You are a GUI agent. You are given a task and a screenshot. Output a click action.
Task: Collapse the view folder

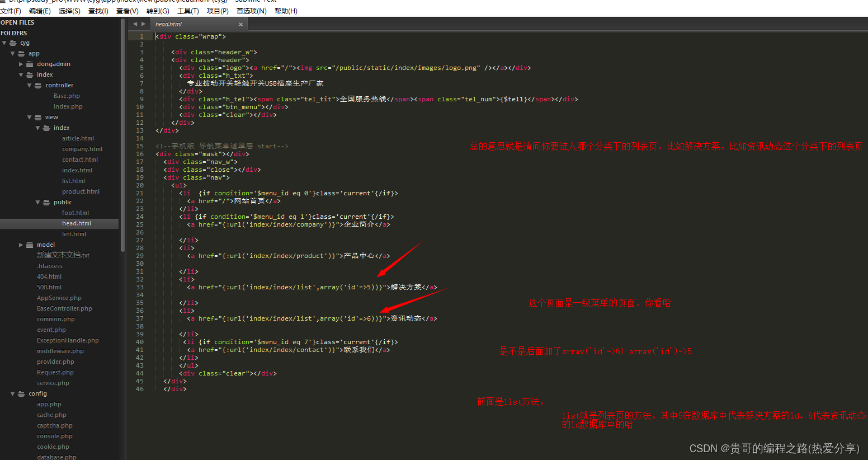(x=30, y=118)
